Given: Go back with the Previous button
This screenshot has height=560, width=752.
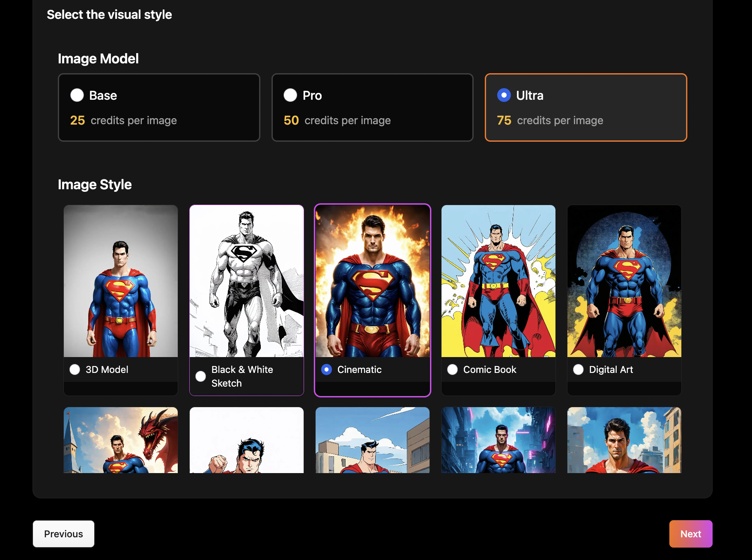Looking at the screenshot, I should (63, 534).
